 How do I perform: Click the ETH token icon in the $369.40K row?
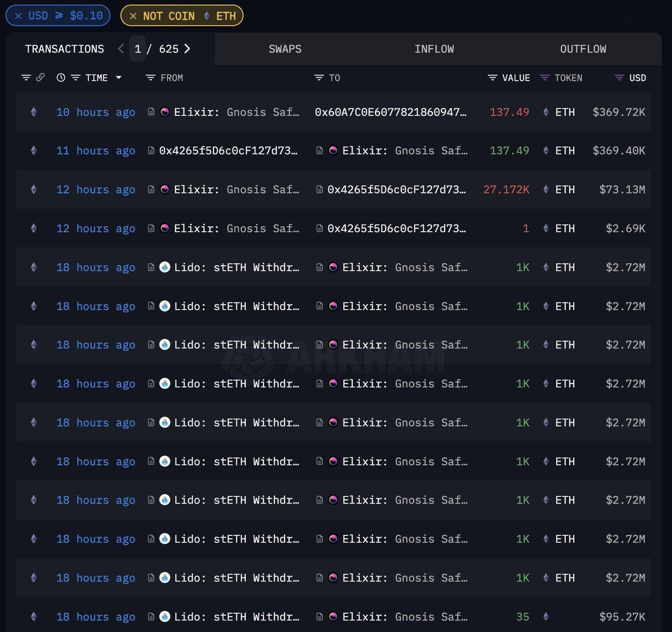point(546,151)
